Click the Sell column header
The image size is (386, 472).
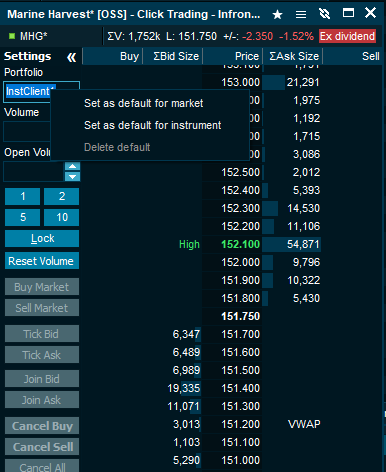coord(353,56)
